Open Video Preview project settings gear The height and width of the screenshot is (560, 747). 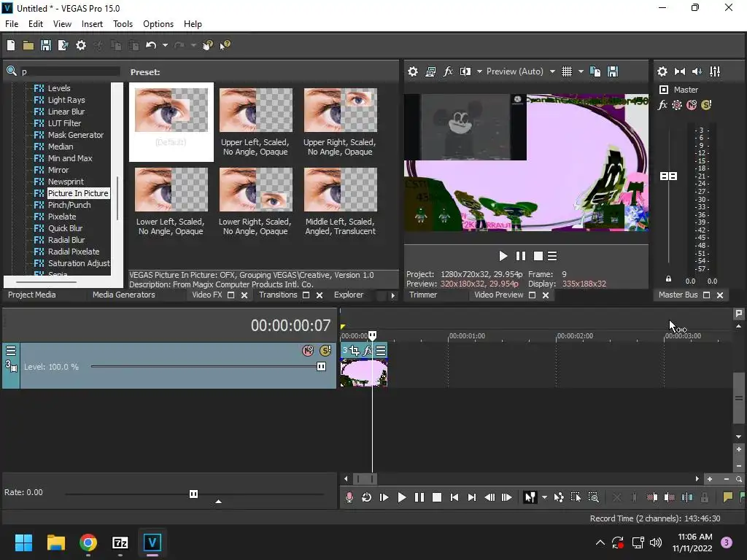click(413, 71)
